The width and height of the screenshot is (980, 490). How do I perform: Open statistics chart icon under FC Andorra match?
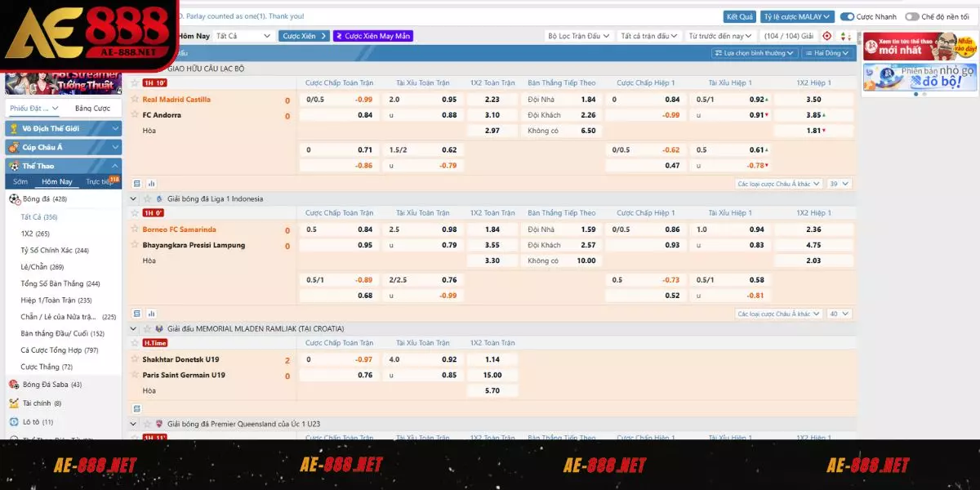[151, 184]
